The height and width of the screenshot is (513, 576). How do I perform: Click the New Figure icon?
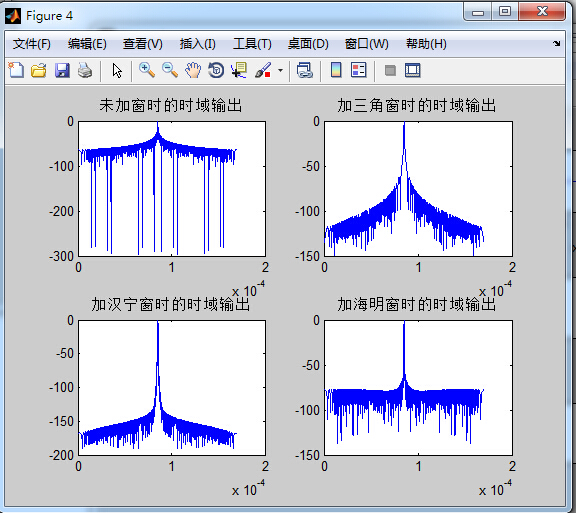point(16,70)
